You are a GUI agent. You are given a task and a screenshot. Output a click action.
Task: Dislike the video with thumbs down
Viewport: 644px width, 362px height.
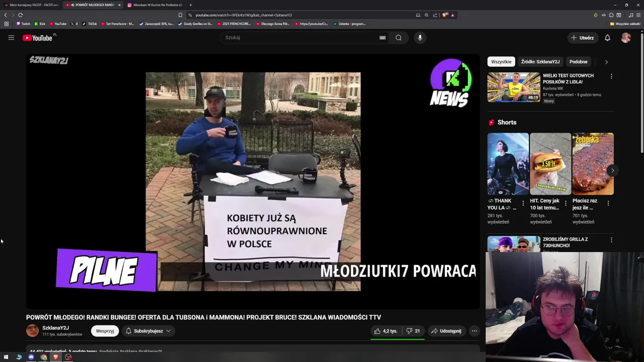point(413,331)
